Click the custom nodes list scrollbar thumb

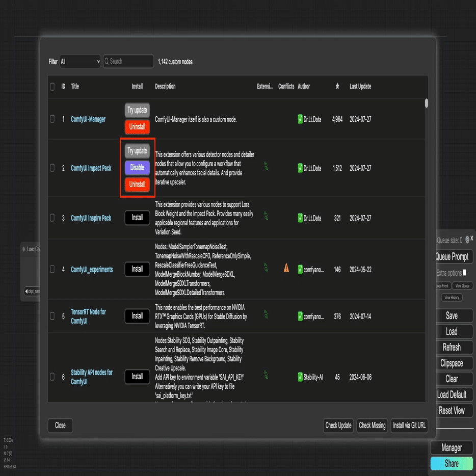point(426,103)
